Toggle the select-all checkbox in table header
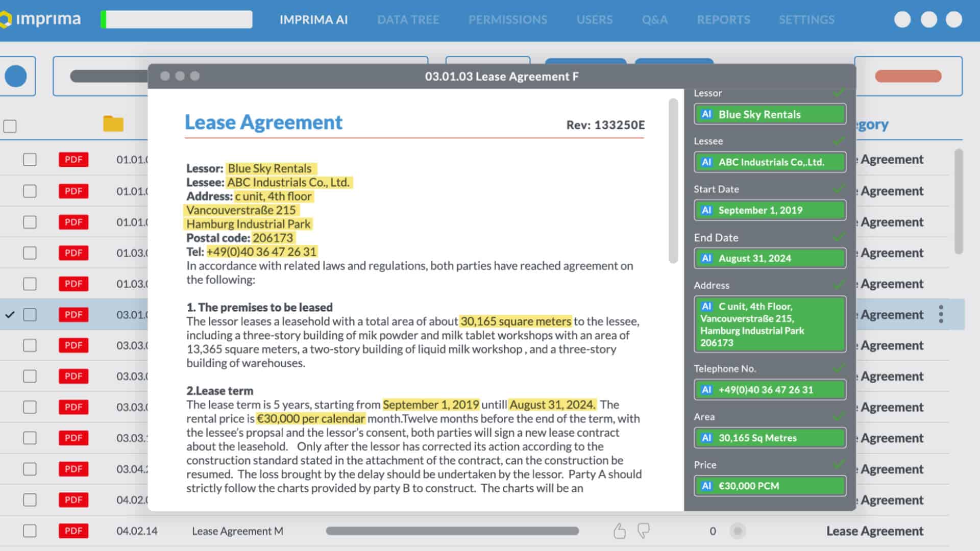 click(x=10, y=126)
